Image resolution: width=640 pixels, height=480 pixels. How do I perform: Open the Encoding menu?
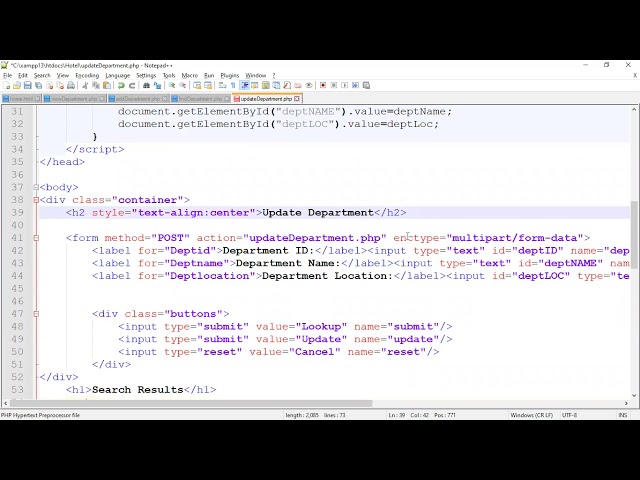point(87,75)
